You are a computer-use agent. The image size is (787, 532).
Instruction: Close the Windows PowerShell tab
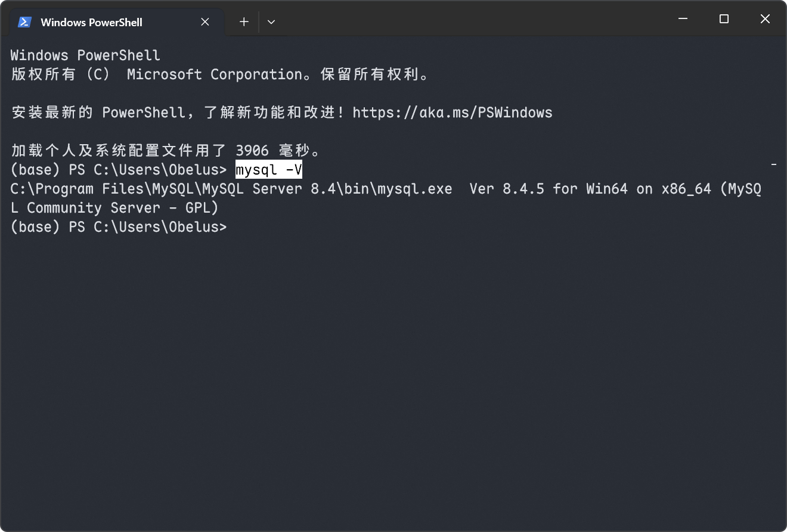point(205,22)
